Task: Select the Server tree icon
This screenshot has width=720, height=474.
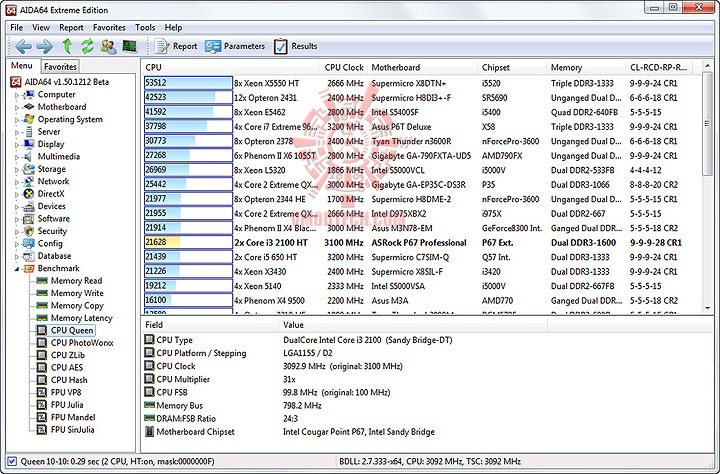Action: 29,132
